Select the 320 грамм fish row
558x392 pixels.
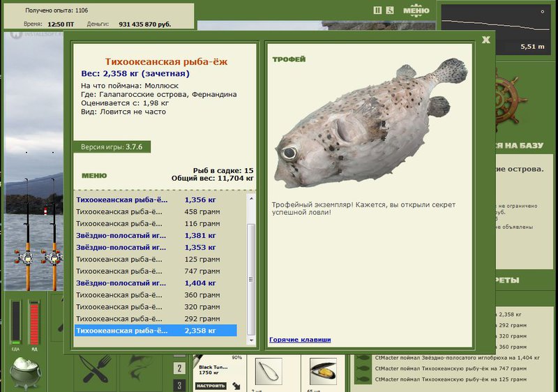coord(156,307)
